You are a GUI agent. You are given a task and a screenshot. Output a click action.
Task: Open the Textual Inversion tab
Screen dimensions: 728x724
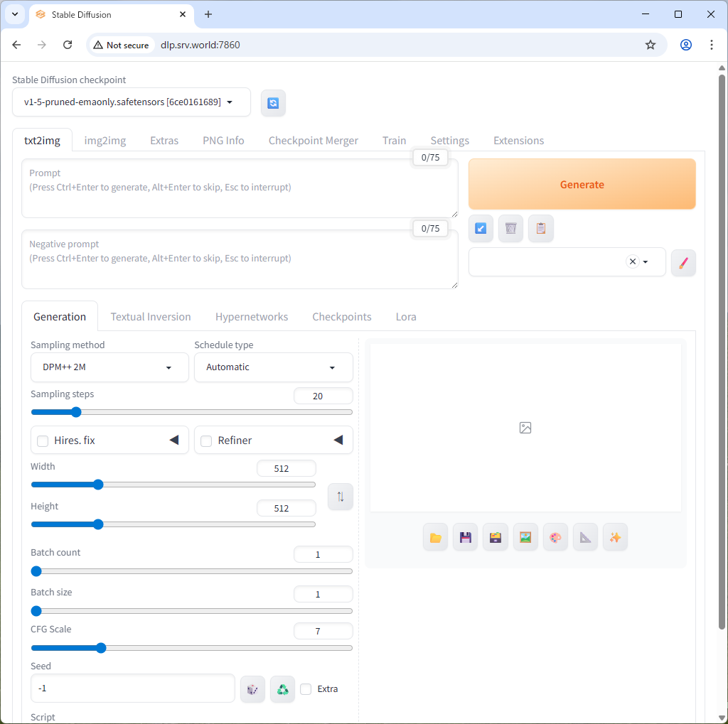(x=151, y=316)
